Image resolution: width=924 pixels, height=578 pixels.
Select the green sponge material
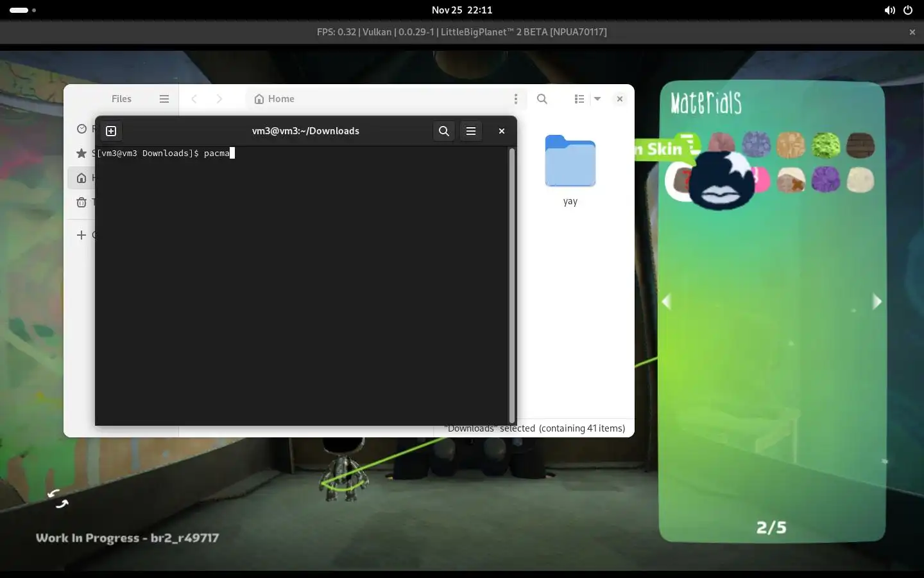tap(826, 145)
